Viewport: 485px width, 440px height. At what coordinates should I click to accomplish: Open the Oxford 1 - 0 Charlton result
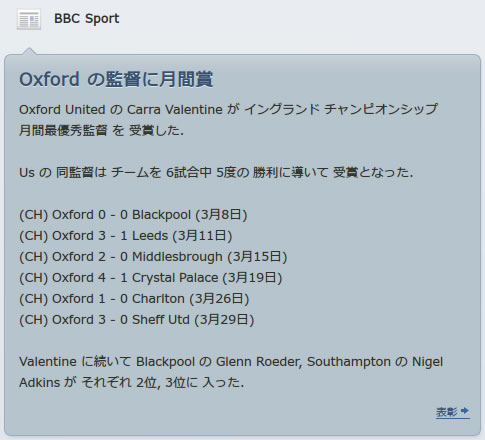click(x=134, y=299)
